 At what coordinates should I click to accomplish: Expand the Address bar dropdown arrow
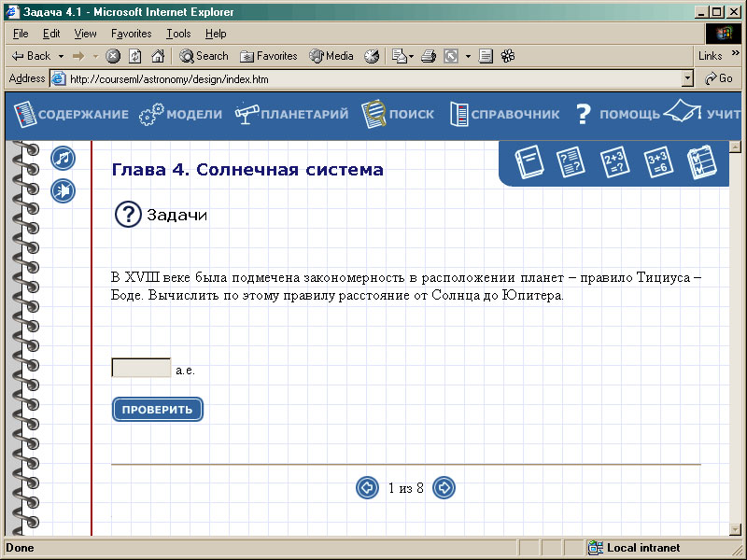(x=688, y=79)
